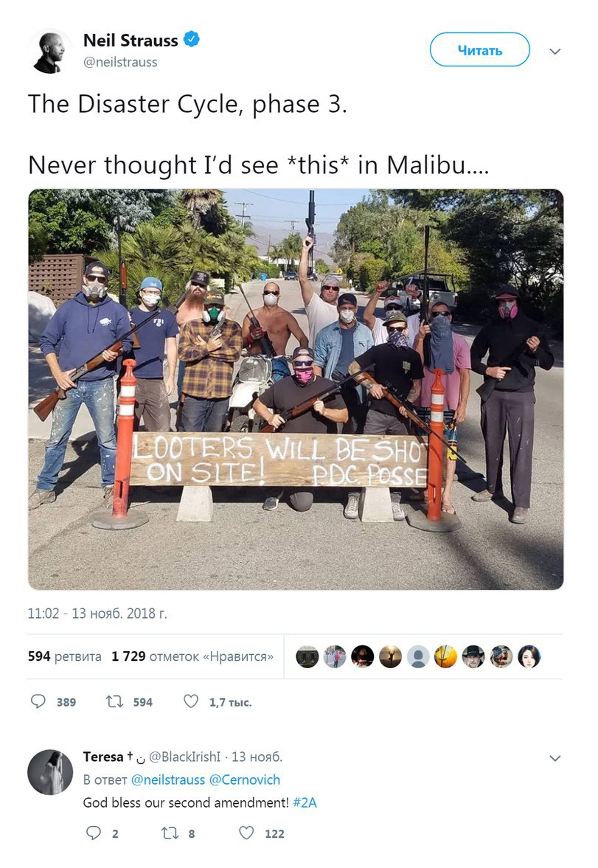
Task: Open the attached Malibu photo
Action: [x=296, y=389]
